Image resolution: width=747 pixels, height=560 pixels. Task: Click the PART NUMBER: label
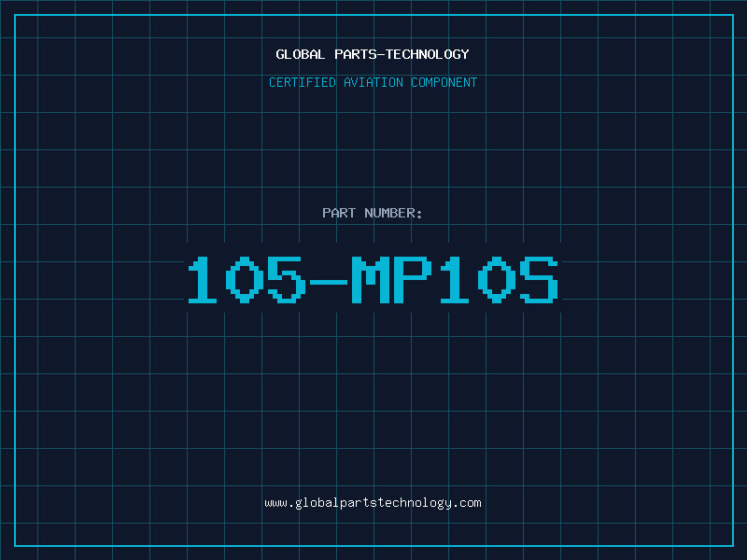pos(372,213)
